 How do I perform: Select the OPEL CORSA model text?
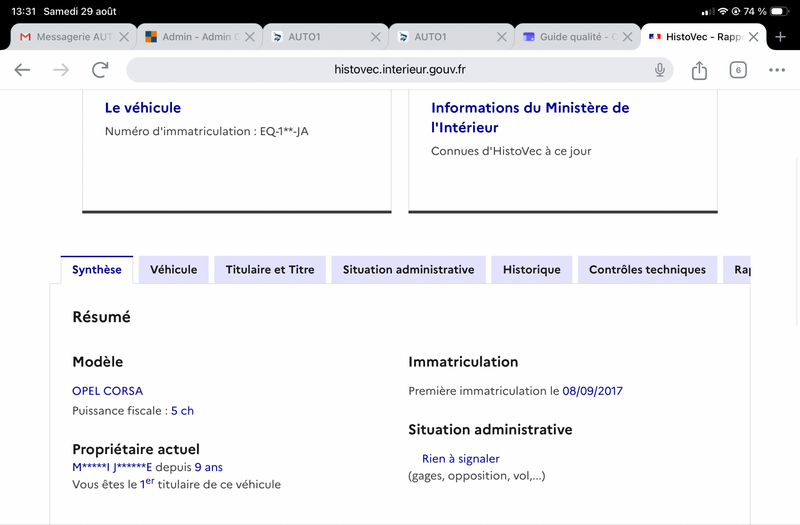tap(108, 391)
